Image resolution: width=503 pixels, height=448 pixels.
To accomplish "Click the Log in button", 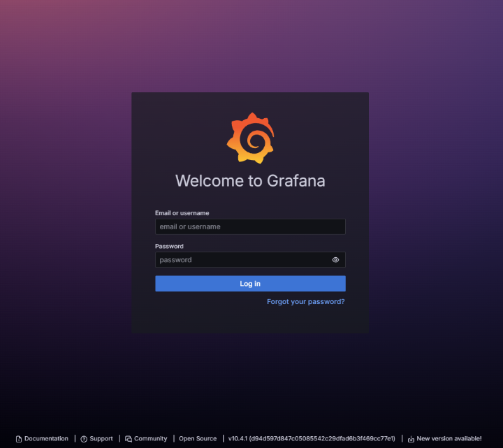I will tap(250, 283).
